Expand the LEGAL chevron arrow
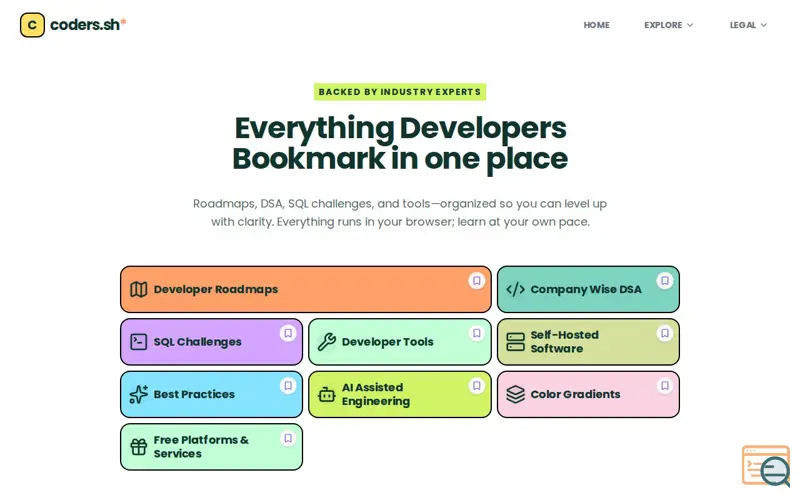800x500 pixels. (763, 25)
